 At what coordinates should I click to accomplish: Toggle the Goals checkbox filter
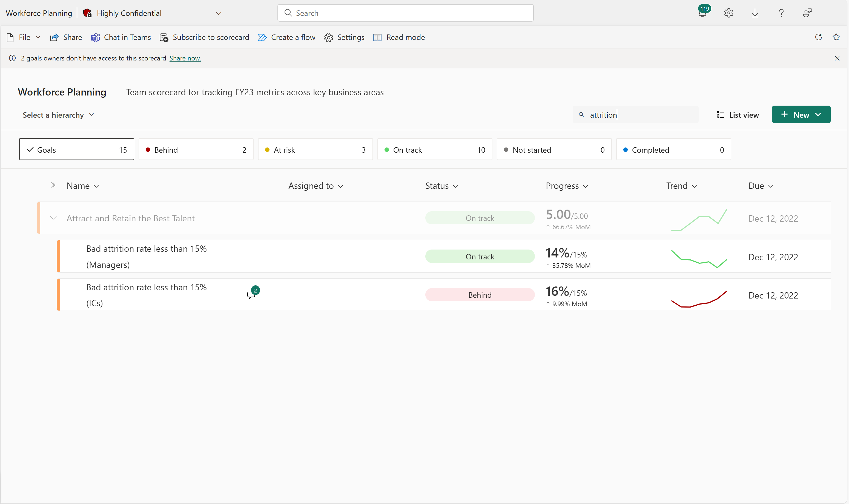click(x=76, y=149)
